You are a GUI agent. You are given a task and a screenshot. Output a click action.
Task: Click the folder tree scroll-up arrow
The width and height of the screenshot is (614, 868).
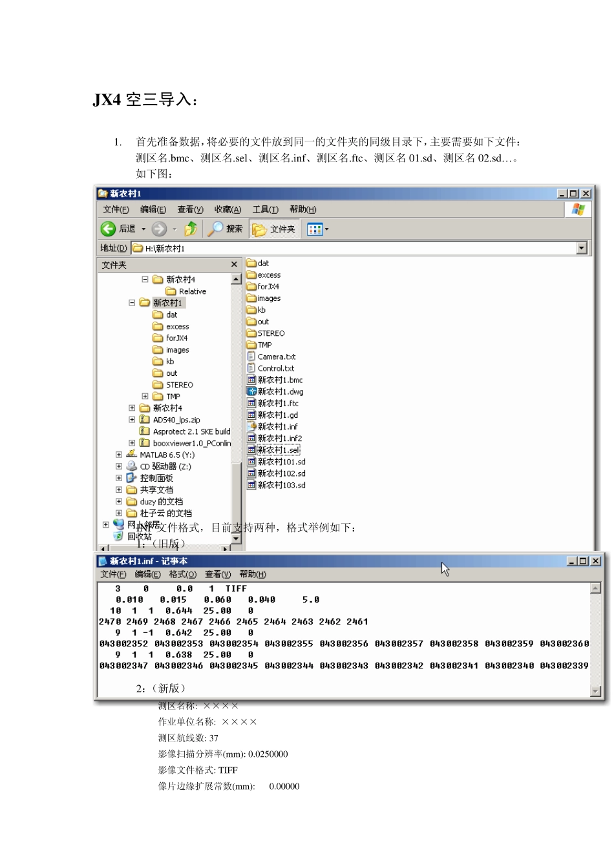(236, 279)
